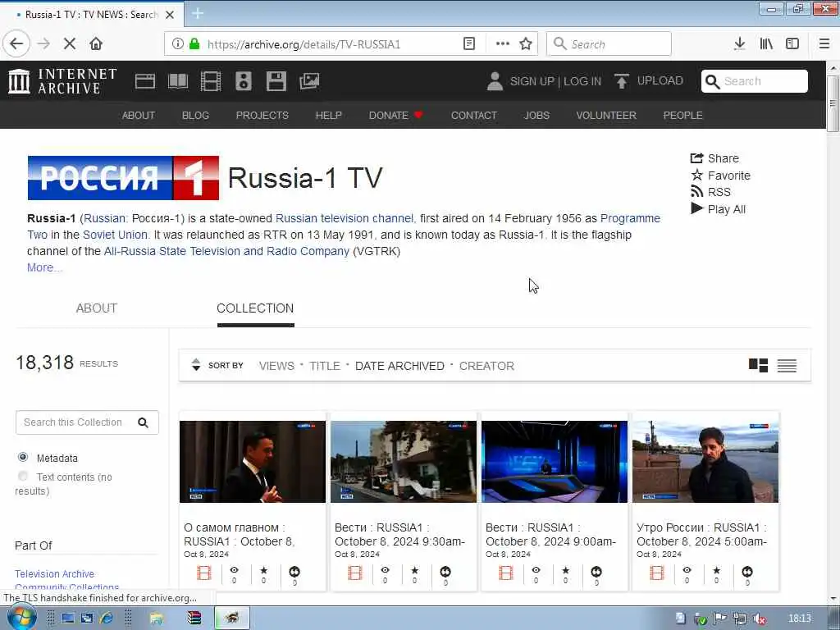
Task: Click the collection search magnifier
Action: [143, 422]
